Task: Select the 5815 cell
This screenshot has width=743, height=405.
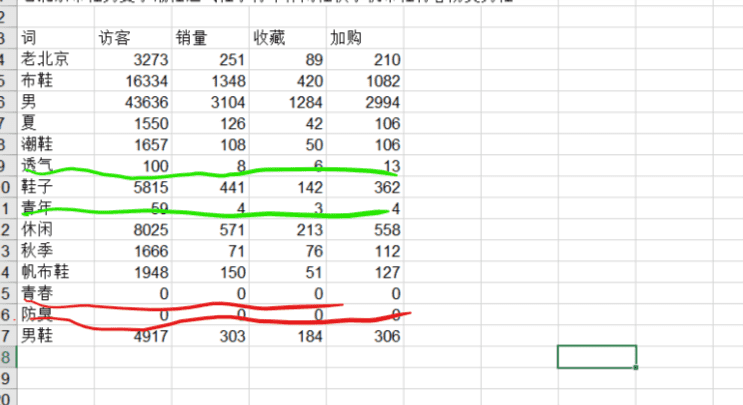Action: 133,187
